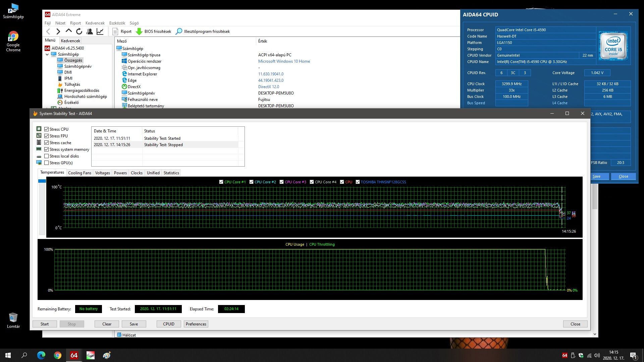Enable Stress GPU(s) checkbox
Image resolution: width=644 pixels, height=362 pixels.
tap(47, 163)
